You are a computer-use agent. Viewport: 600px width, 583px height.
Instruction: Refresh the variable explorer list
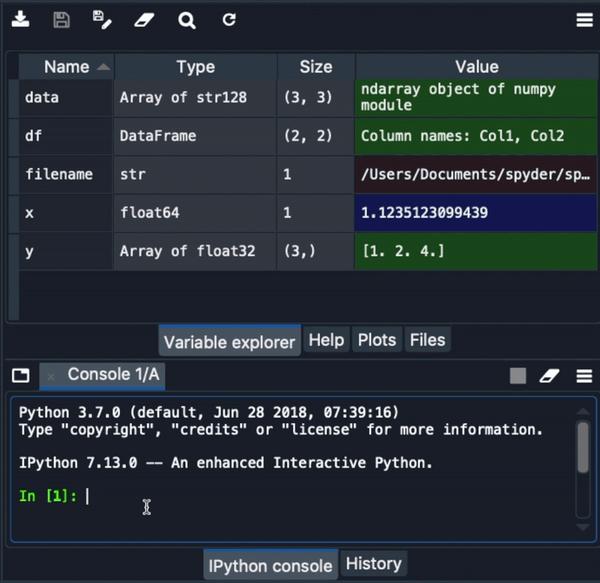pos(229,19)
